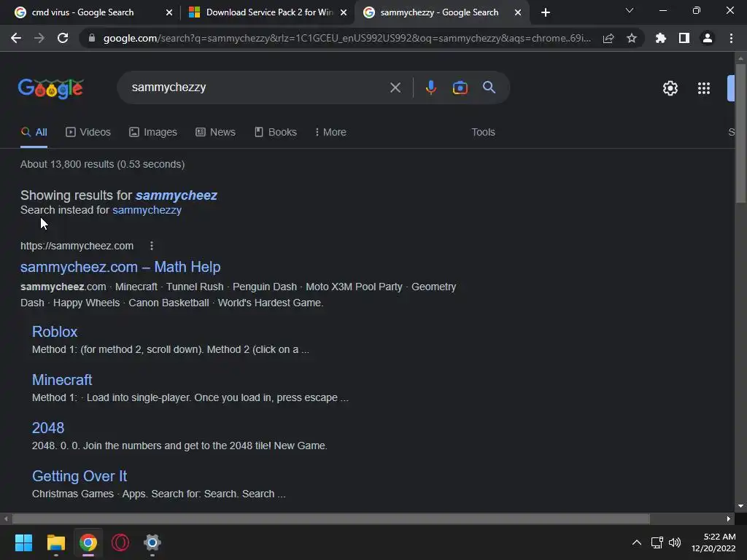The height and width of the screenshot is (560, 747).
Task: Start voice search with the microphone
Action: pyautogui.click(x=430, y=87)
